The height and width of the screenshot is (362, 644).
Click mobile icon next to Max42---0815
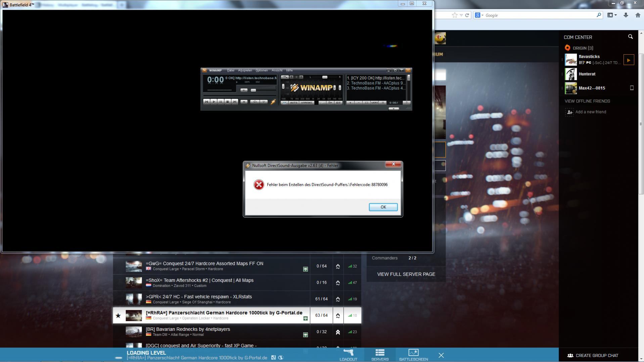tap(632, 88)
